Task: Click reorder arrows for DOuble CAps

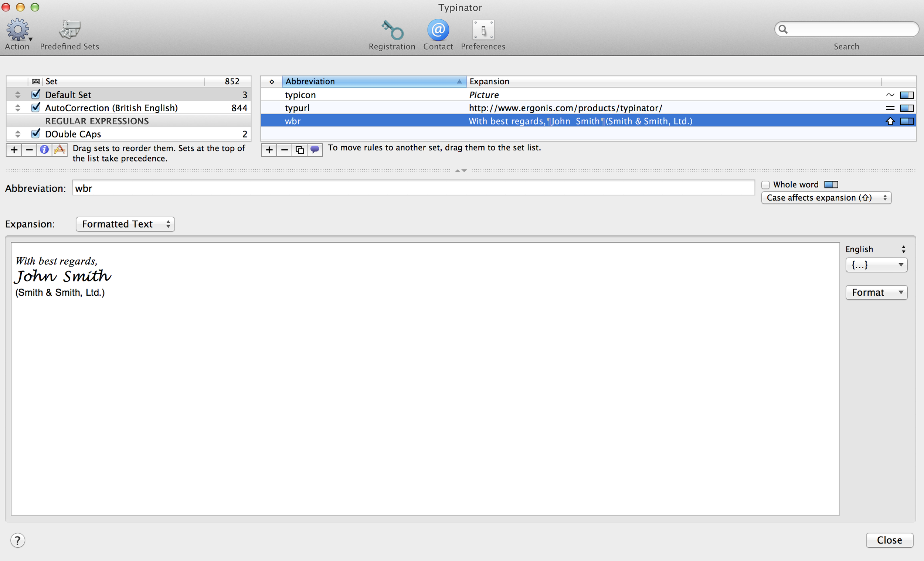Action: pos(18,134)
